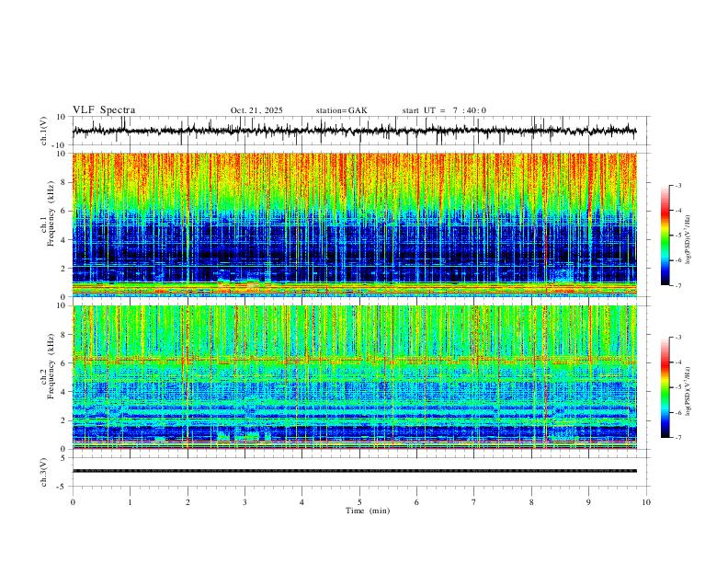Click the ch.2 spectrogram panel

[x=354, y=377]
